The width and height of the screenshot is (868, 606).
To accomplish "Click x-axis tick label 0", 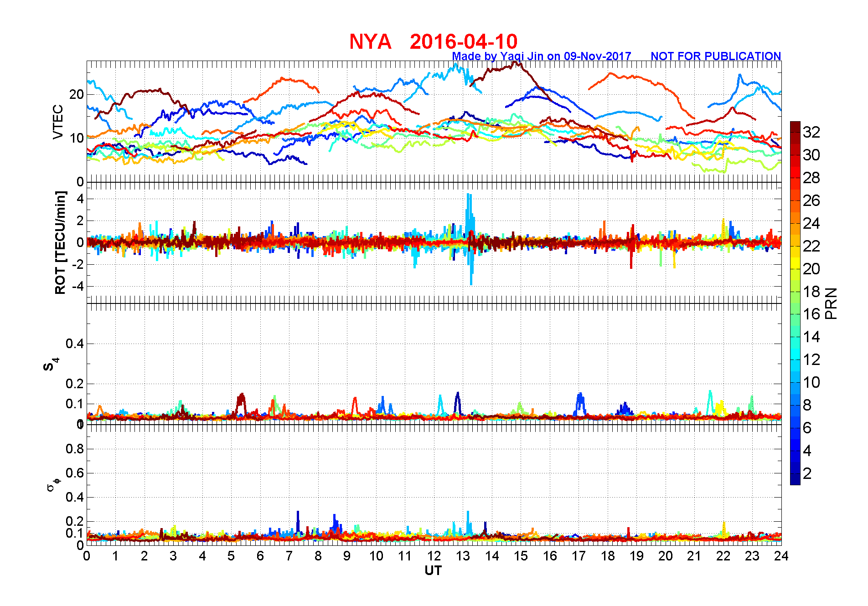I will 87,556.
